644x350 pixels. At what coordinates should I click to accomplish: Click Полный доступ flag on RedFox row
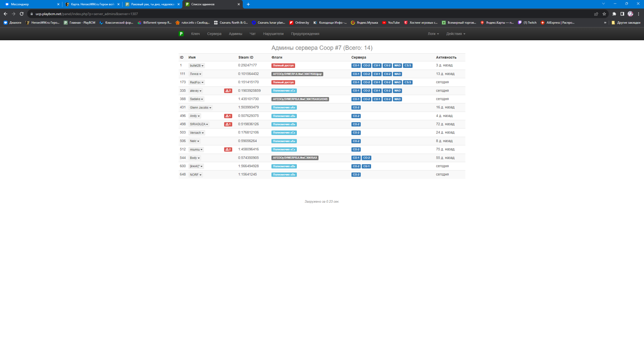(x=283, y=82)
